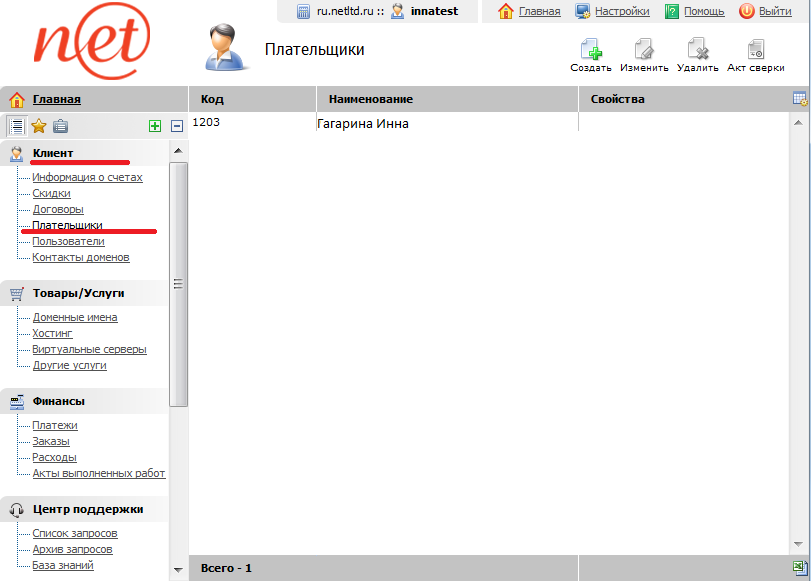Open the Доменные имена link

pos(75,317)
